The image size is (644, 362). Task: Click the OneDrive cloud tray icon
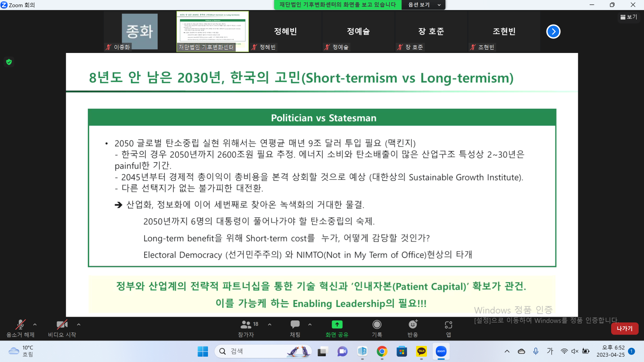point(522,351)
